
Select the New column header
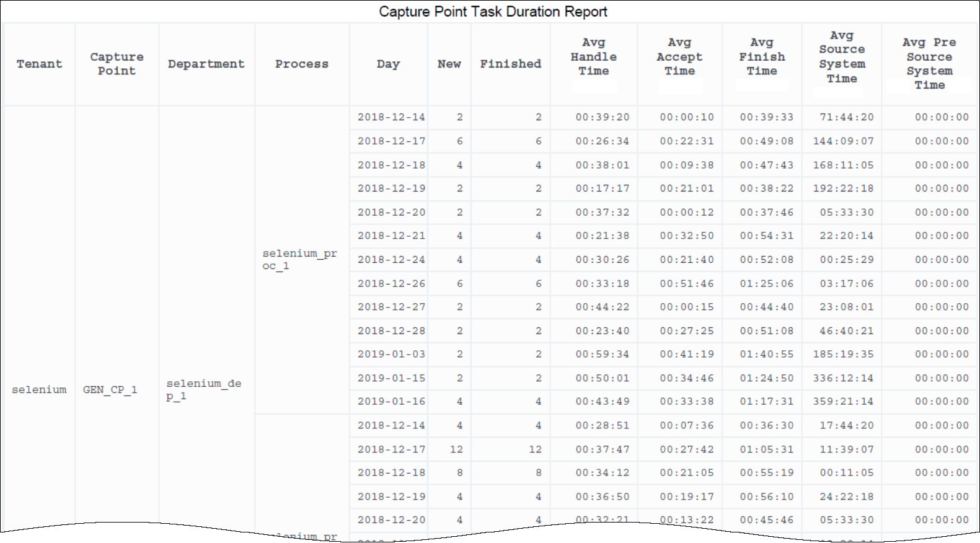(x=449, y=64)
